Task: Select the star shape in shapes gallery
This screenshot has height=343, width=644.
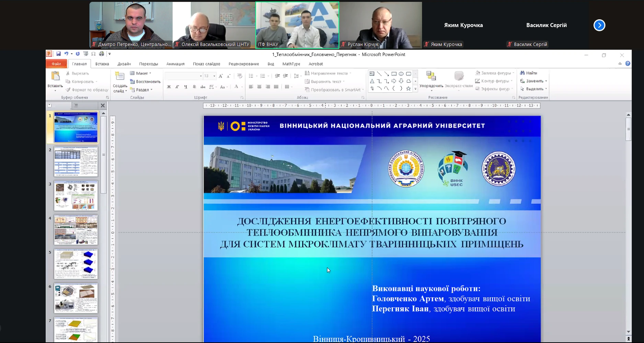Action: [408, 88]
